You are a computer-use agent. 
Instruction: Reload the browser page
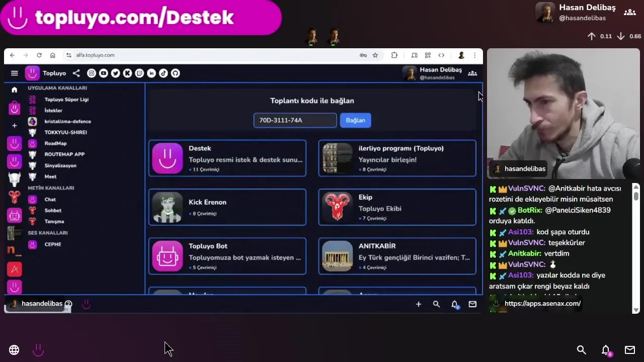coord(39,55)
